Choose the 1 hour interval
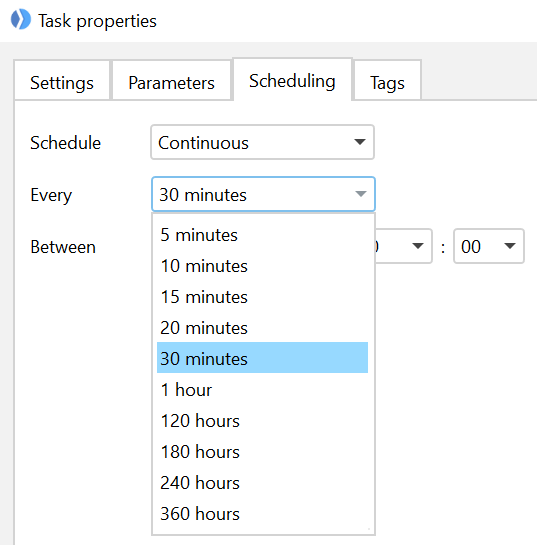The image size is (537, 545). coord(262,390)
